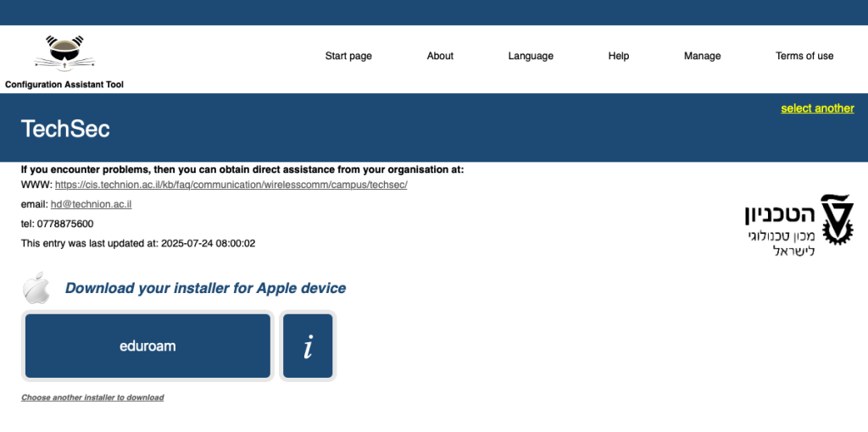
Task: Click the last updated timestamp text
Action: (x=138, y=243)
